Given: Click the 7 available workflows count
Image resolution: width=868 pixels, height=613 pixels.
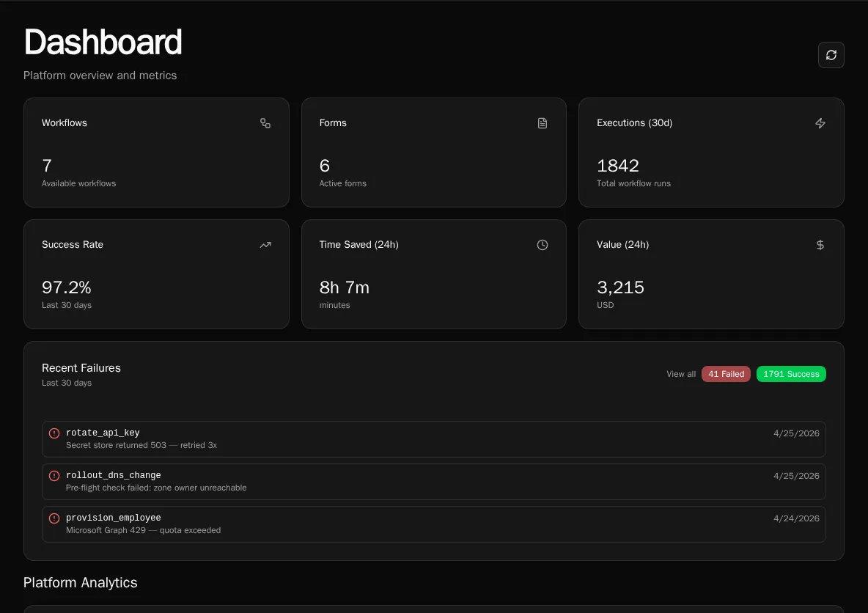Looking at the screenshot, I should coord(47,166).
